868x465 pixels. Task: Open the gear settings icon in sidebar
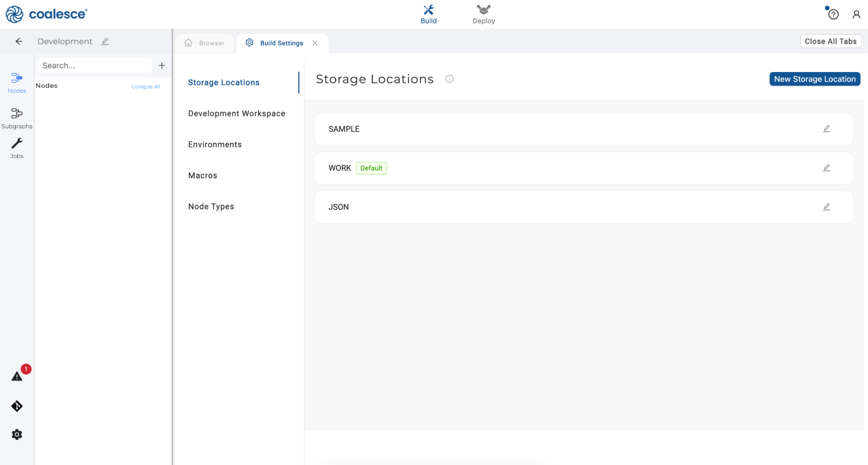pos(17,434)
